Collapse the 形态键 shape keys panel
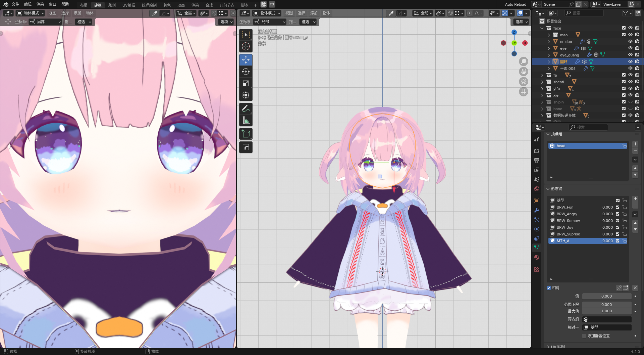 point(548,189)
